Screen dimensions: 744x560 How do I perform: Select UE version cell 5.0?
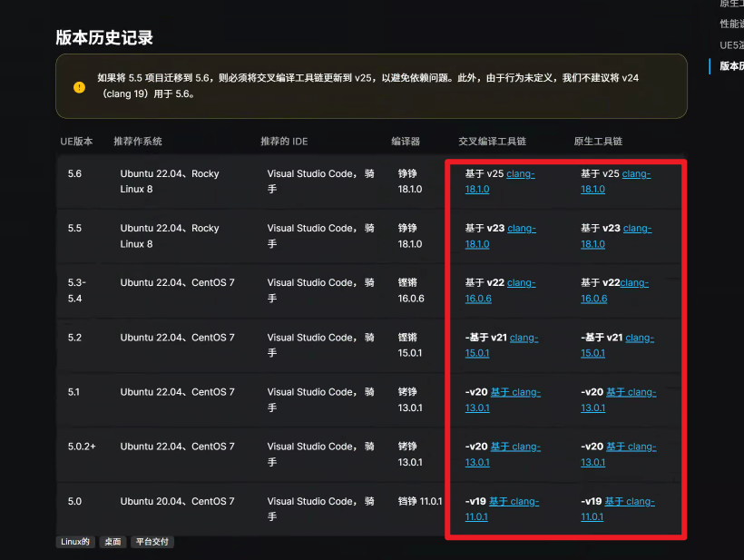(x=74, y=501)
